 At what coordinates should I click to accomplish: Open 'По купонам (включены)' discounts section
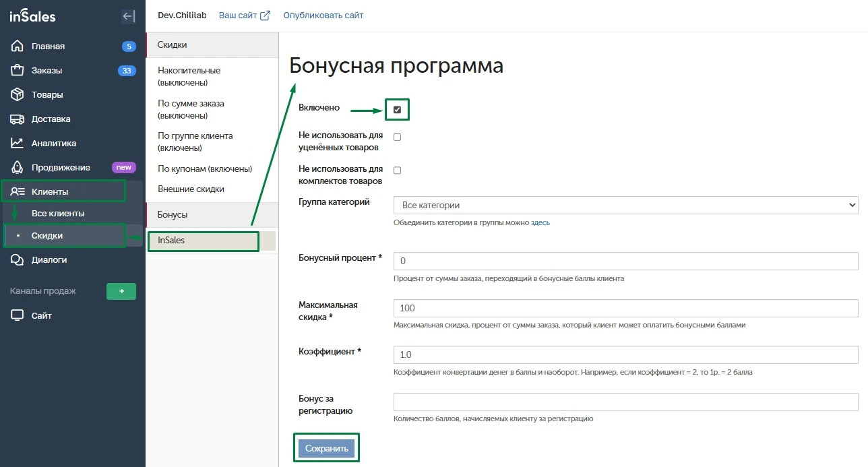click(x=205, y=168)
